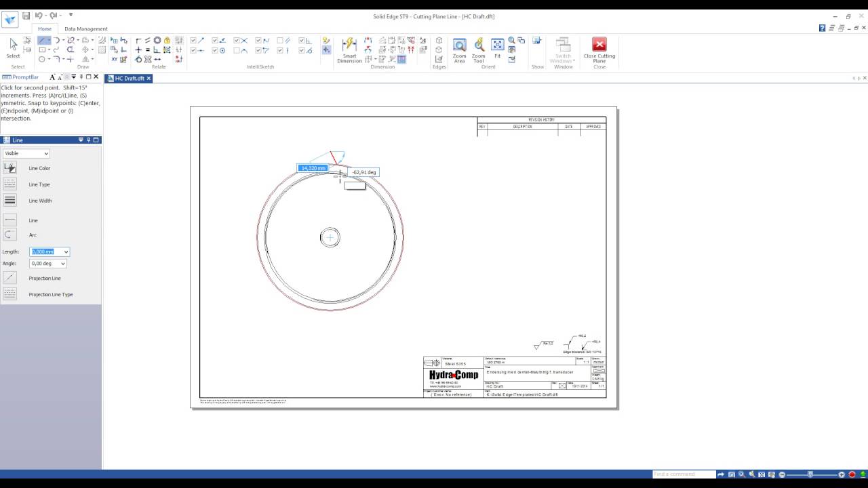Viewport: 868px width, 488px height.
Task: Open the Visible line style dropdown
Action: click(26, 153)
